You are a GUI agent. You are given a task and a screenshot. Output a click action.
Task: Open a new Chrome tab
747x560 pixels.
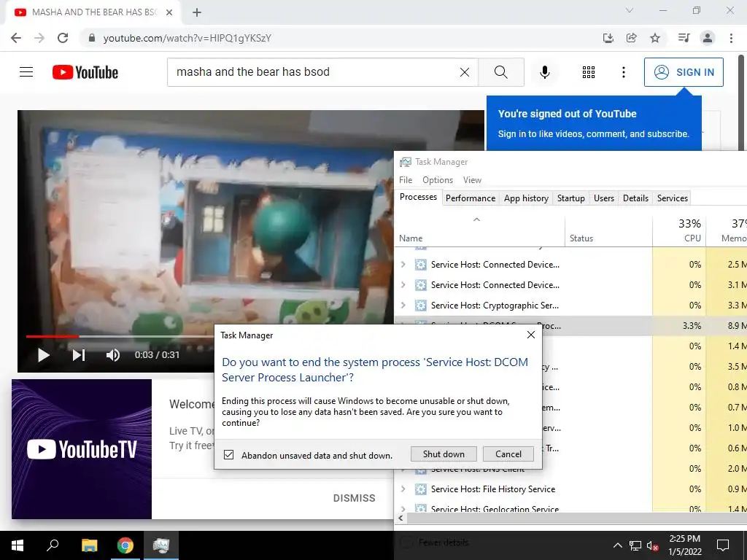pos(197,12)
